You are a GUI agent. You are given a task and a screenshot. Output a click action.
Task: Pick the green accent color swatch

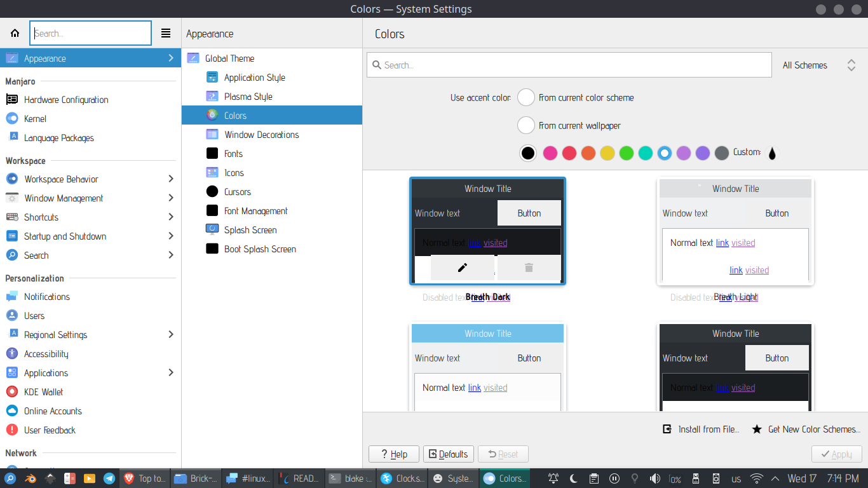pos(627,153)
